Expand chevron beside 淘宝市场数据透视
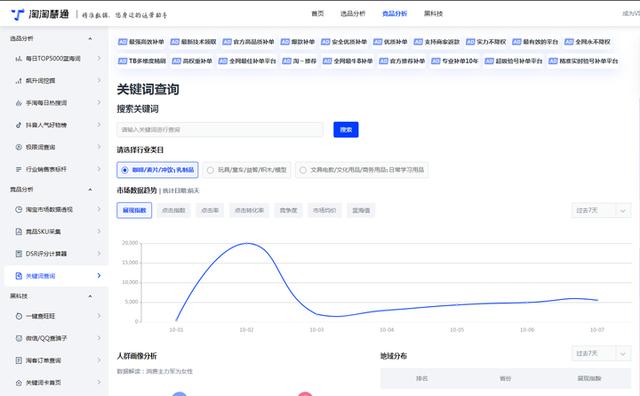Screen dimensions: 640x396 click(x=99, y=209)
